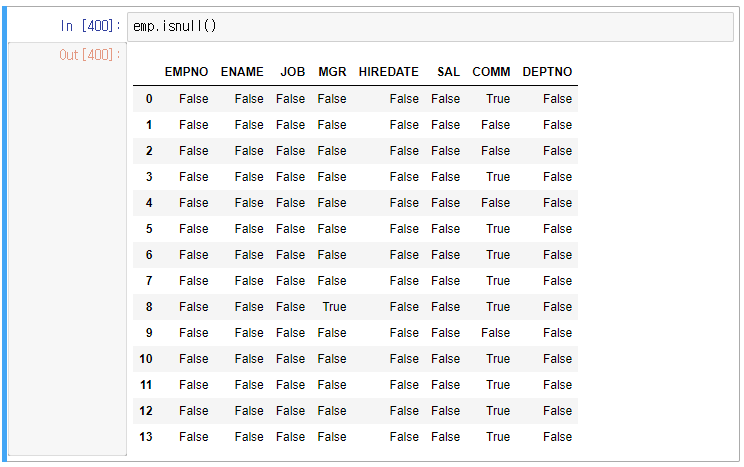The width and height of the screenshot is (744, 467).
Task: Select row index 11 label
Action: point(146,385)
